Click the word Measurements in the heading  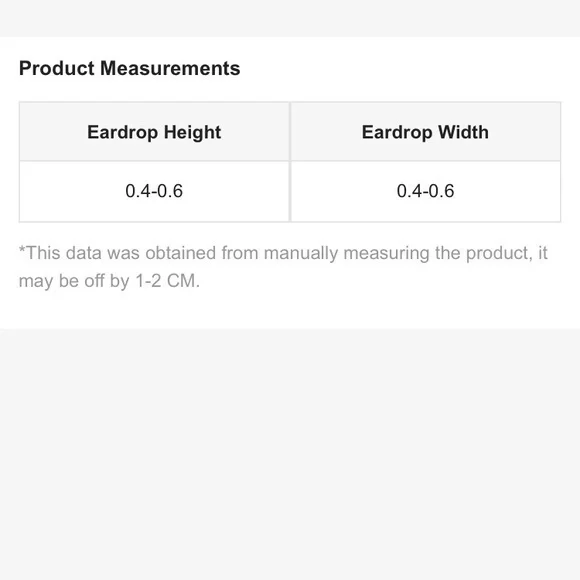170,68
